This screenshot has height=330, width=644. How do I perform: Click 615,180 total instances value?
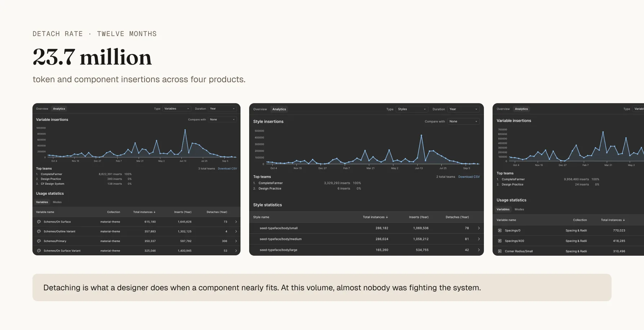click(x=150, y=222)
